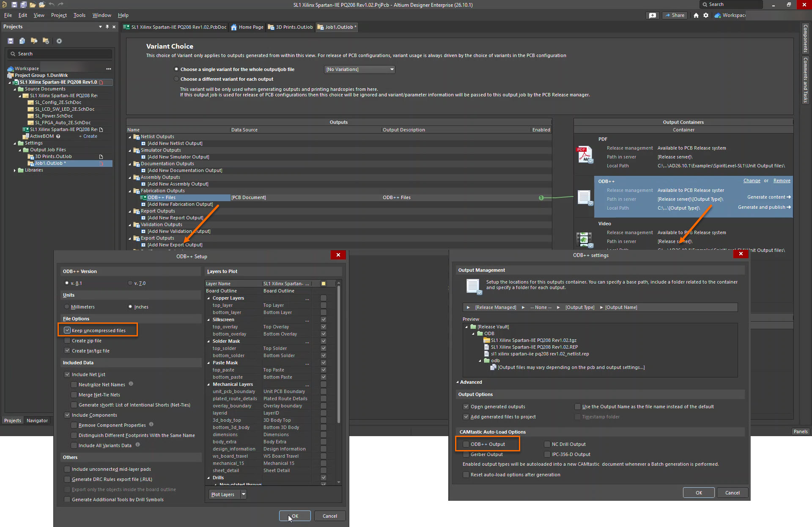Click the Save All icon in the title bar
Image resolution: width=812 pixels, height=527 pixels.
click(x=23, y=5)
